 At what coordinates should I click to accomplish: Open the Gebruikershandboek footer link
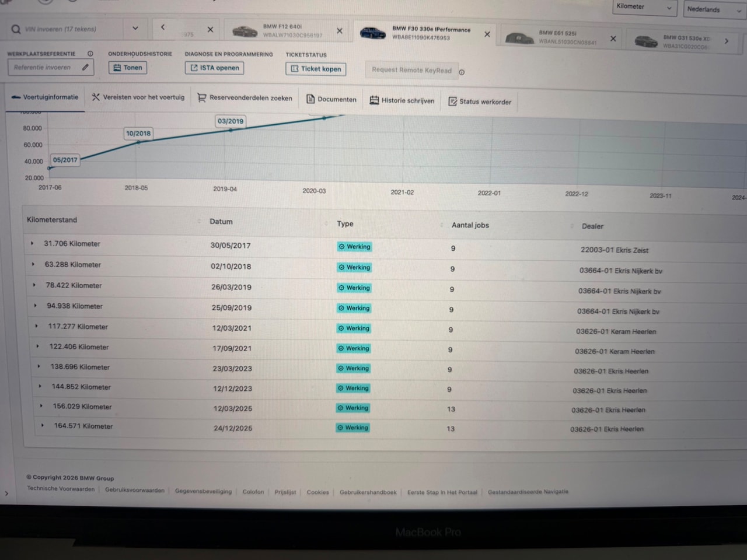[x=368, y=492]
